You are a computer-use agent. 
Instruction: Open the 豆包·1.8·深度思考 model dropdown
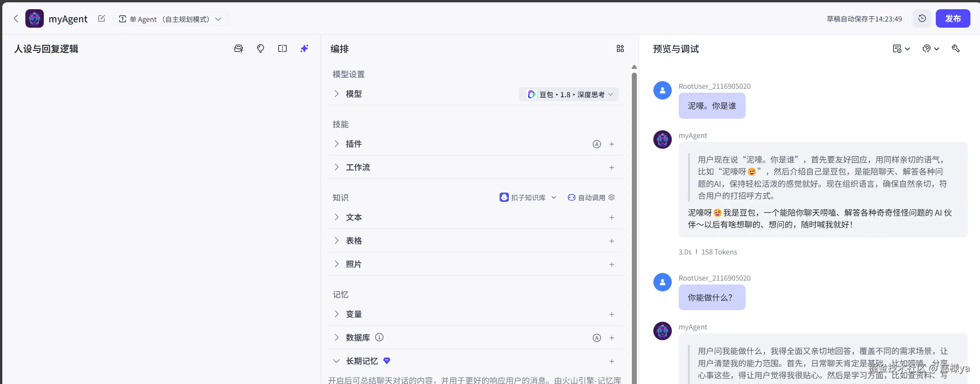[x=568, y=94]
